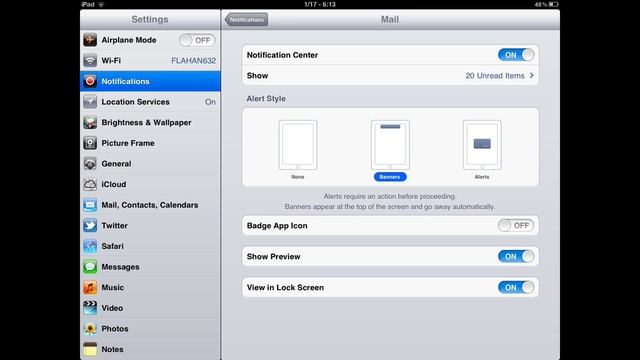
Task: Tap the yellow Notes pad icon
Action: 90,349
